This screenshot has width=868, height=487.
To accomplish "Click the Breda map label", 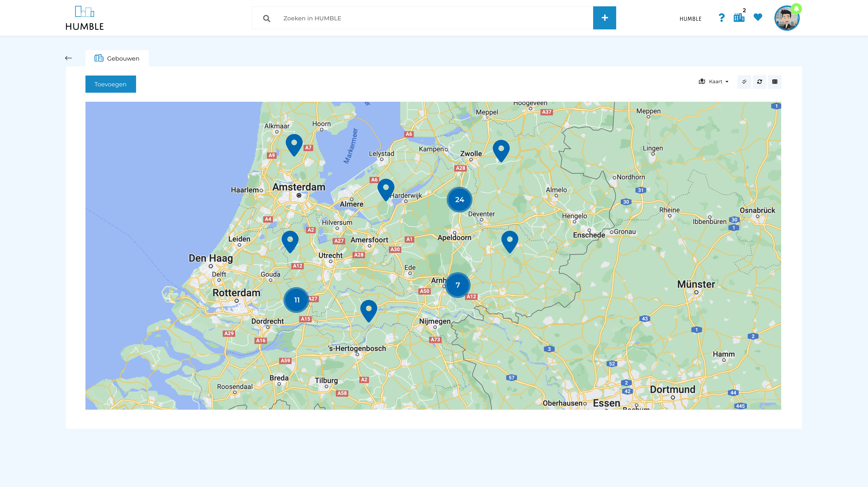I will pyautogui.click(x=279, y=378).
